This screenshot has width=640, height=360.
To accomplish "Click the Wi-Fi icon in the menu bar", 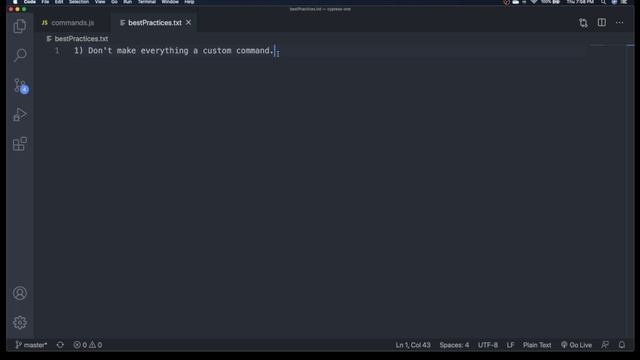I will click(x=534, y=2).
